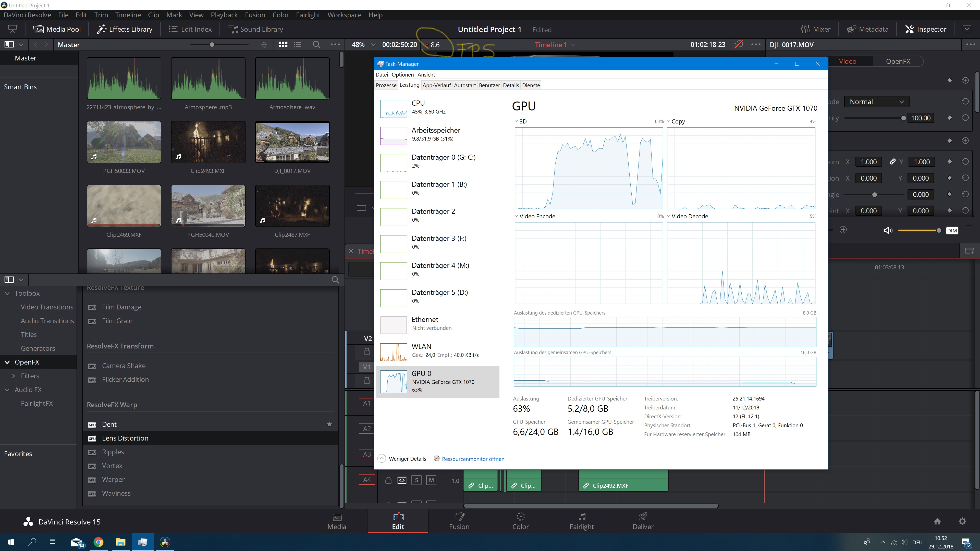The image size is (980, 551).
Task: Open the Sound Library panel
Action: point(255,29)
